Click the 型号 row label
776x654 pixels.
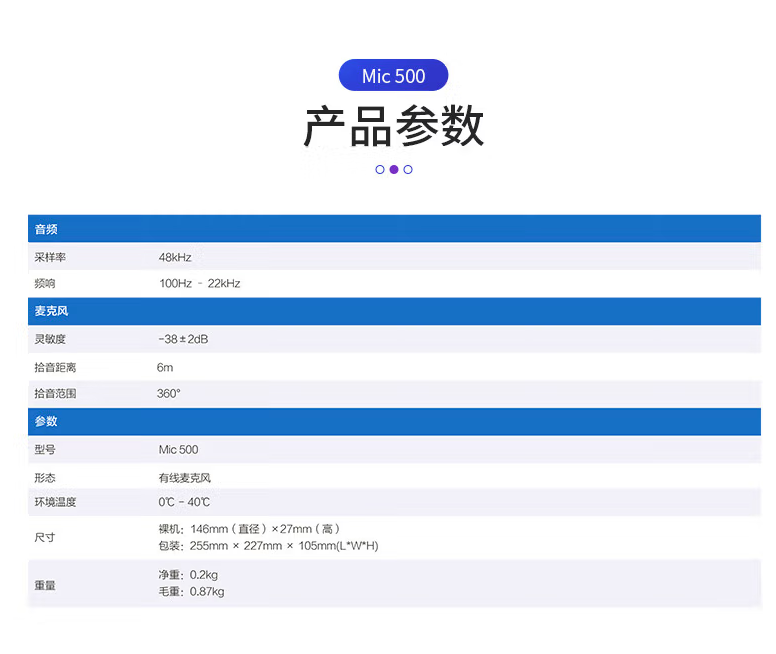point(45,450)
